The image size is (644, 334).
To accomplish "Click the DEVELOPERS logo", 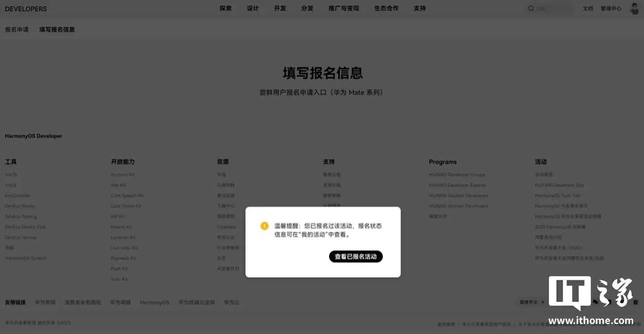I will (25, 8).
